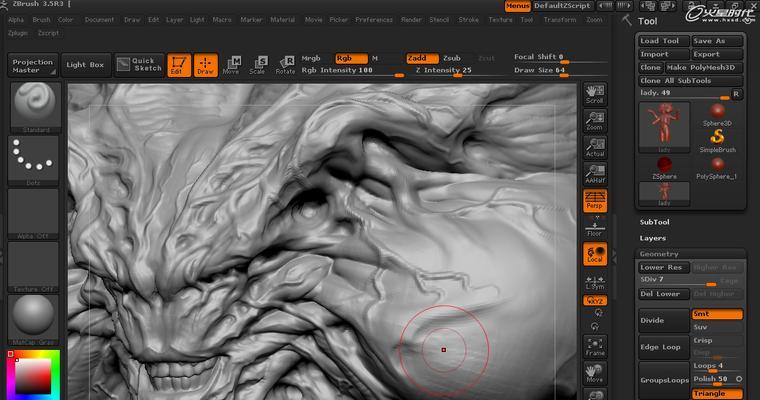The image size is (760, 400).
Task: Select the Rotate transform tool
Action: pyautogui.click(x=285, y=65)
